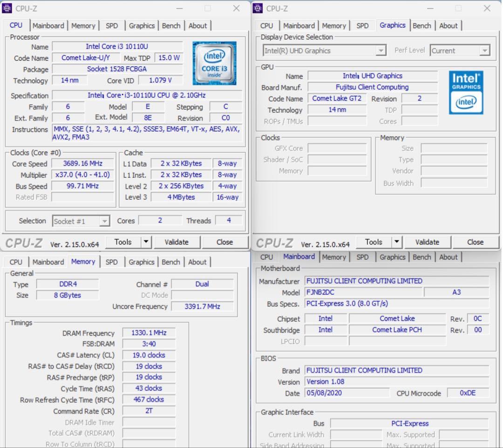The height and width of the screenshot is (448, 503).
Task: Click Uncore Frequency value 3391.7 MHz
Action: [x=202, y=306]
